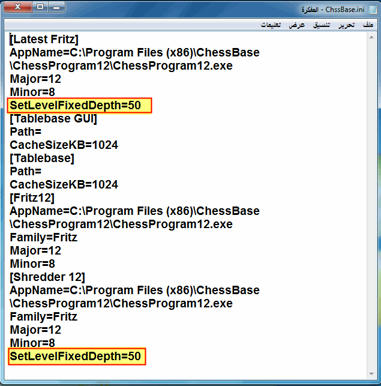
Task: Click the [Tablebase] section header line
Action: (x=42, y=158)
